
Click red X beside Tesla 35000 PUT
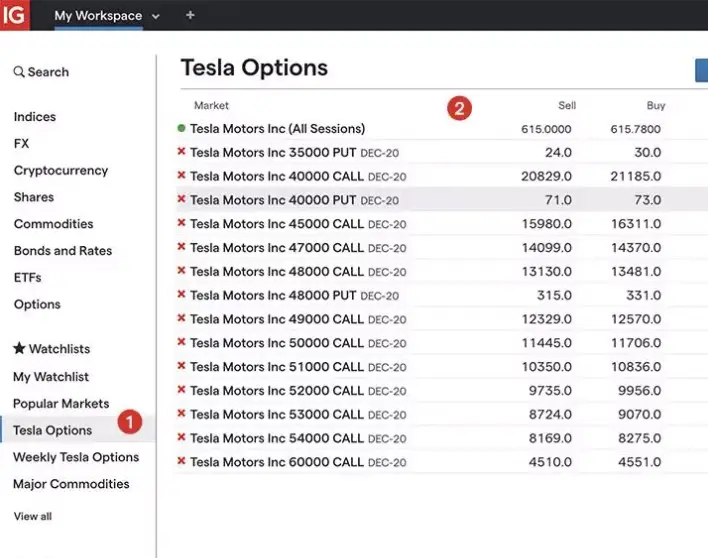181,152
